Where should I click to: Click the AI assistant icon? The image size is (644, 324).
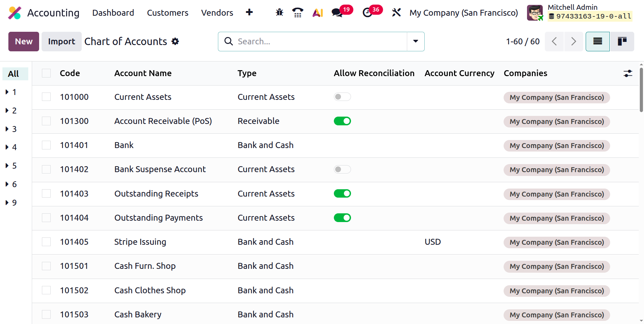click(317, 13)
